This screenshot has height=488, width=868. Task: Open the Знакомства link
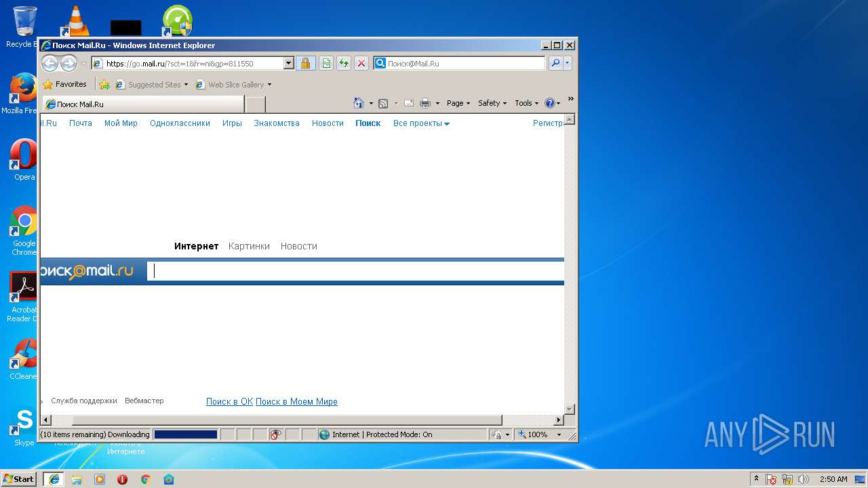[277, 123]
